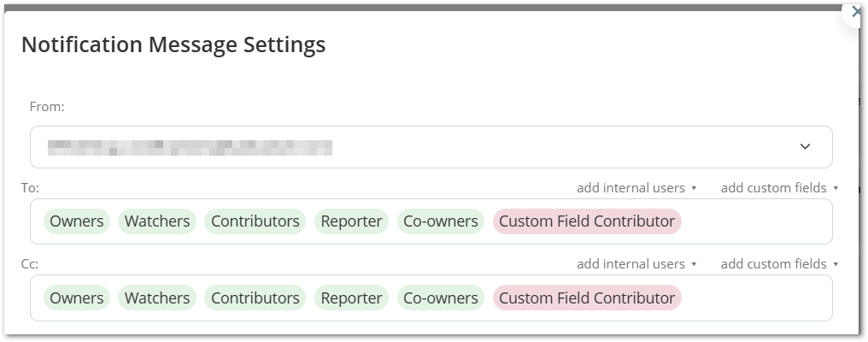Open 'add custom fields' menu for To
Image resolution: width=868 pixels, height=342 pixels.
click(x=779, y=188)
